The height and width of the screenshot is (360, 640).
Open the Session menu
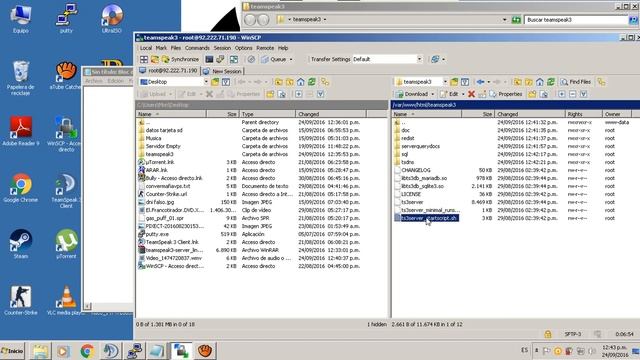click(x=222, y=48)
